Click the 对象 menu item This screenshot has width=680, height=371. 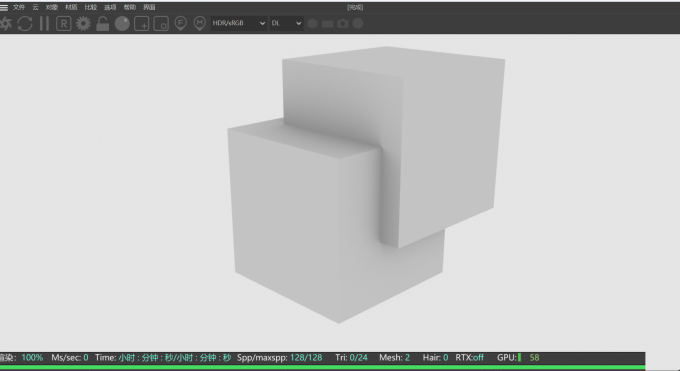(x=52, y=7)
